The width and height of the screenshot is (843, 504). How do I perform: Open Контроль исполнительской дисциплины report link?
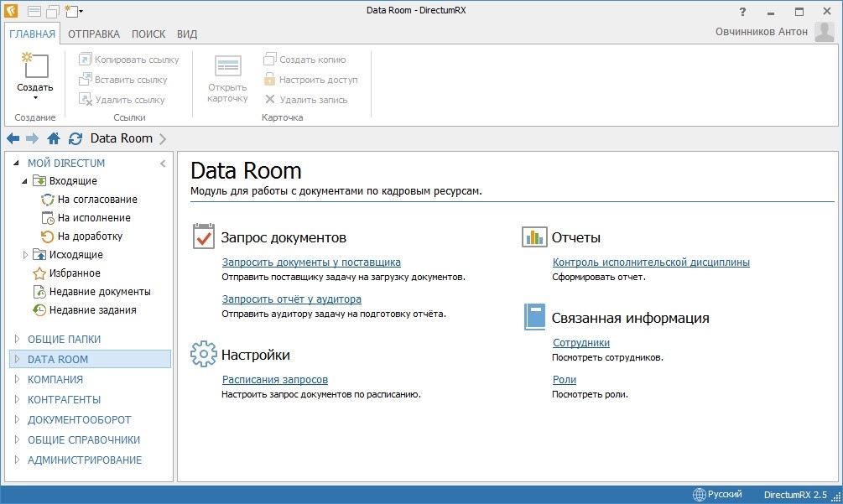tap(651, 262)
